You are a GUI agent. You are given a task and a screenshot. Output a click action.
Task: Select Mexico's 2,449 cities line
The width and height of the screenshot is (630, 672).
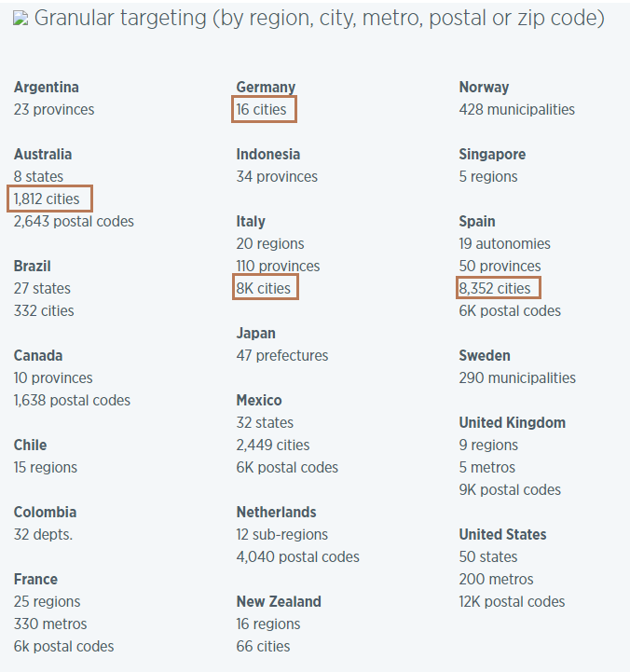273,446
